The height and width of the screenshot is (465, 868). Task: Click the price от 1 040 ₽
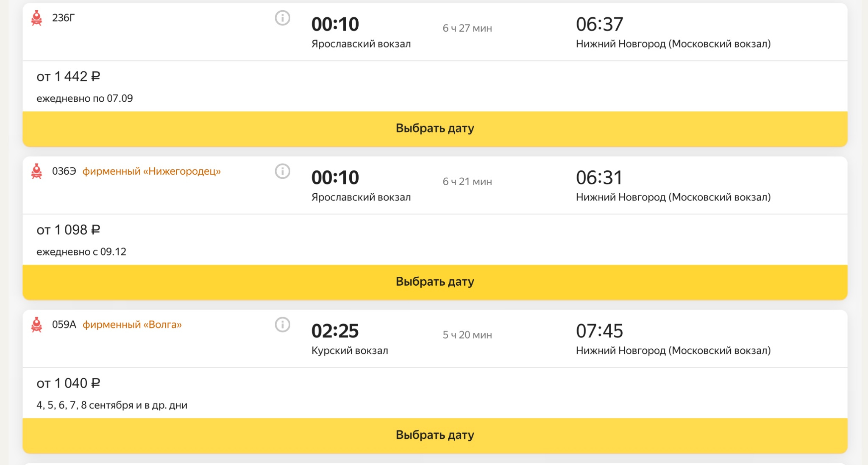click(68, 384)
